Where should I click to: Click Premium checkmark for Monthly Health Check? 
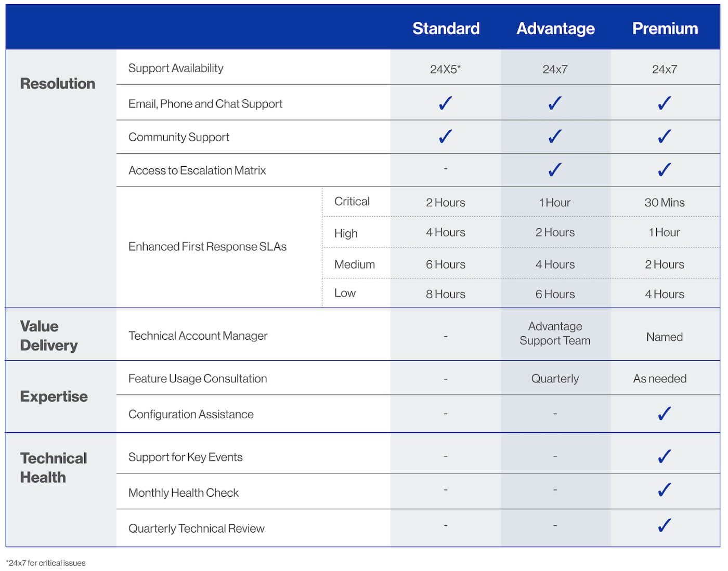[x=665, y=490]
